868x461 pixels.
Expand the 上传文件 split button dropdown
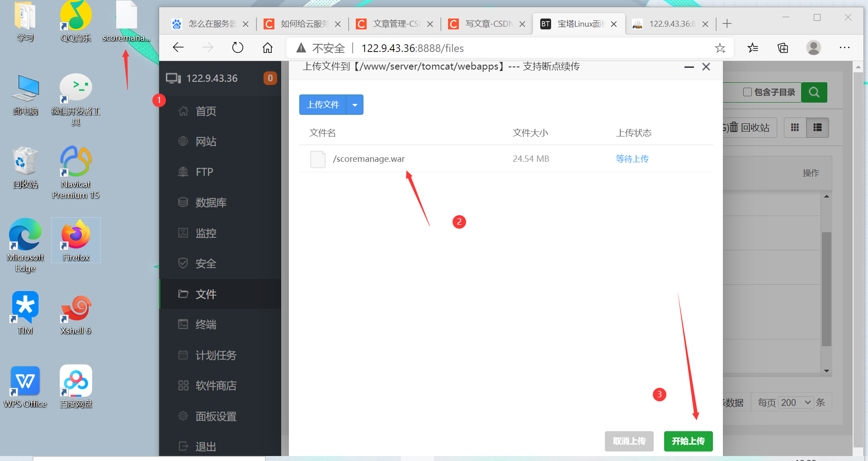[x=355, y=104]
